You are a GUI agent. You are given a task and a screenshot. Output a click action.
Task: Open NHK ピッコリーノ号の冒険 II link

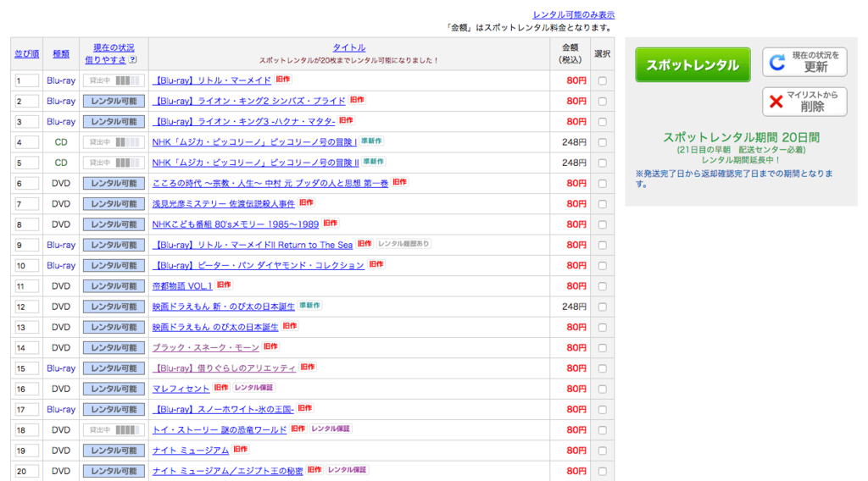pyautogui.click(x=256, y=163)
